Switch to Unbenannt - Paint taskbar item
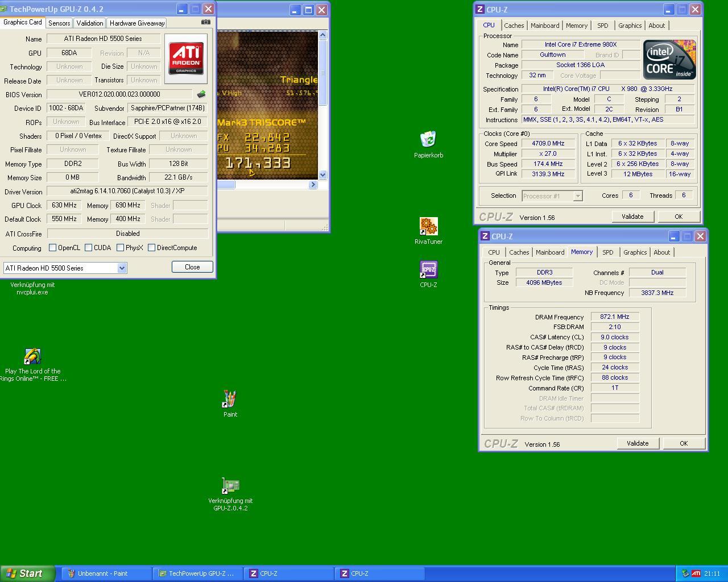The height and width of the screenshot is (582, 728). (x=106, y=573)
